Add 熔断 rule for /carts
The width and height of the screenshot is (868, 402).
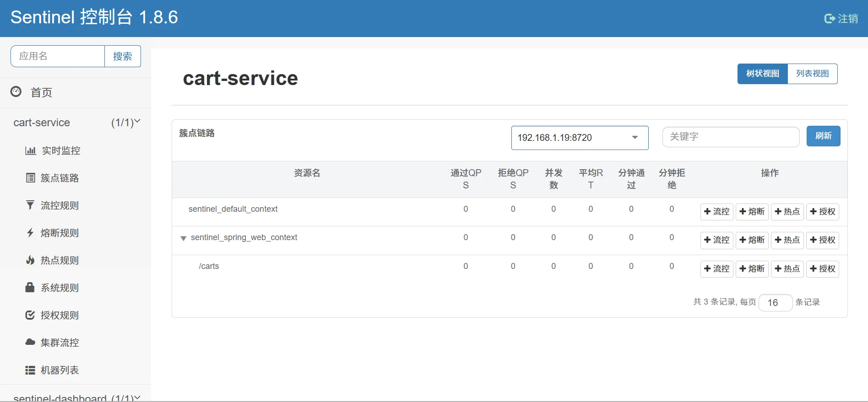point(752,269)
